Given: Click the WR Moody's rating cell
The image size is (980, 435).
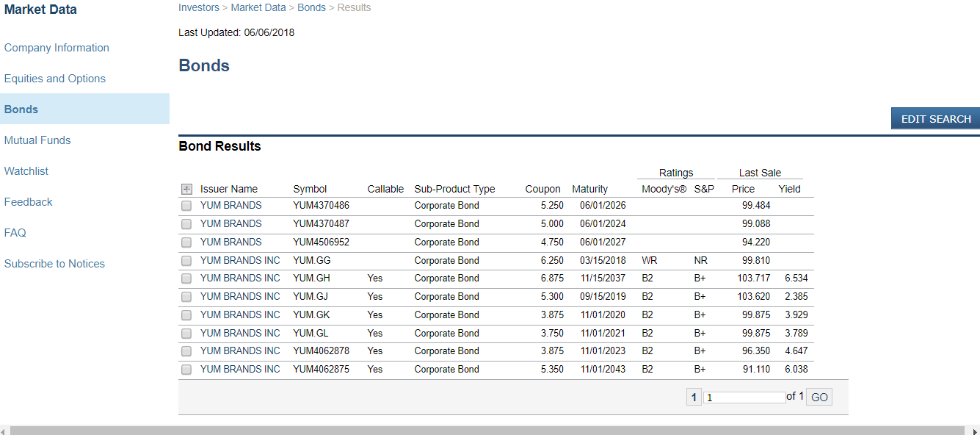Looking at the screenshot, I should [649, 260].
